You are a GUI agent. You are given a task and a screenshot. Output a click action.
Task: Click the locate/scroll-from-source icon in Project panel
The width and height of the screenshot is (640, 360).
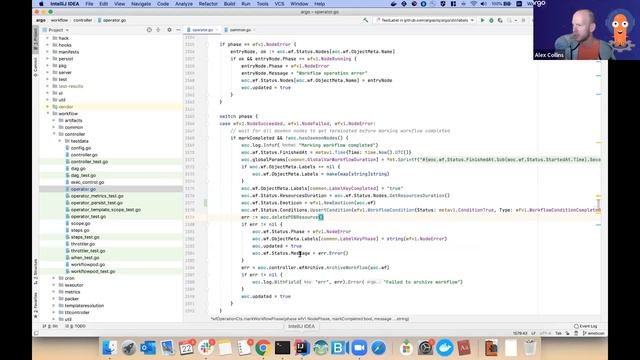[x=149, y=30]
